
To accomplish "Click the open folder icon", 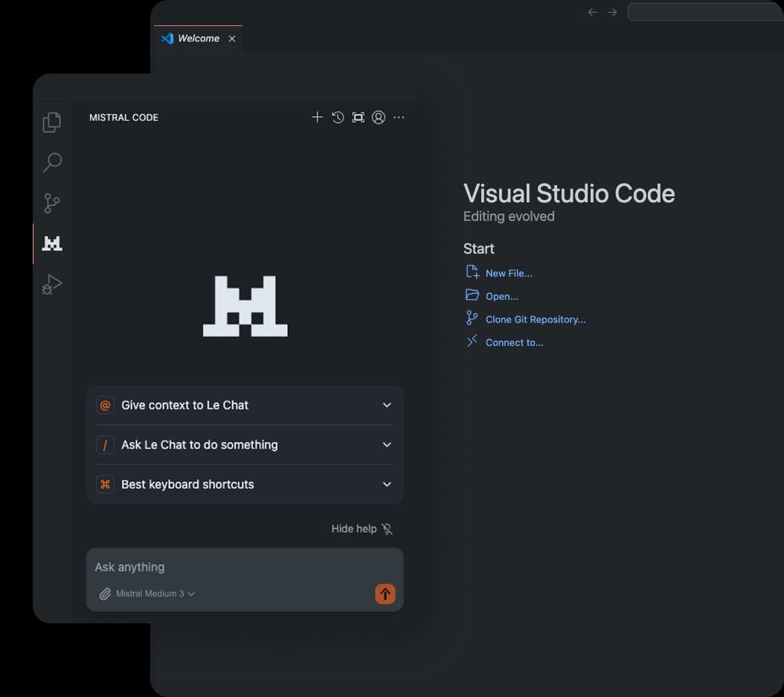I will pyautogui.click(x=472, y=295).
